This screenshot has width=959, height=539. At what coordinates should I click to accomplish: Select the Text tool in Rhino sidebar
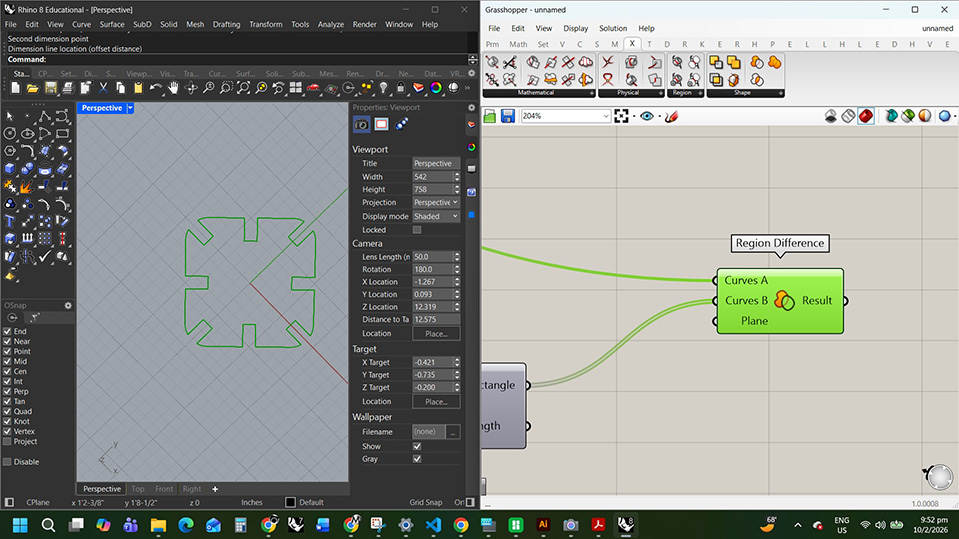10,221
